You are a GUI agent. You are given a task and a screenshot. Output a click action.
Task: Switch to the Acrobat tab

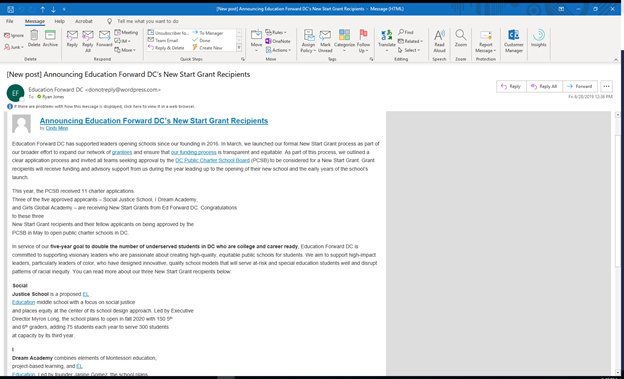coord(84,21)
